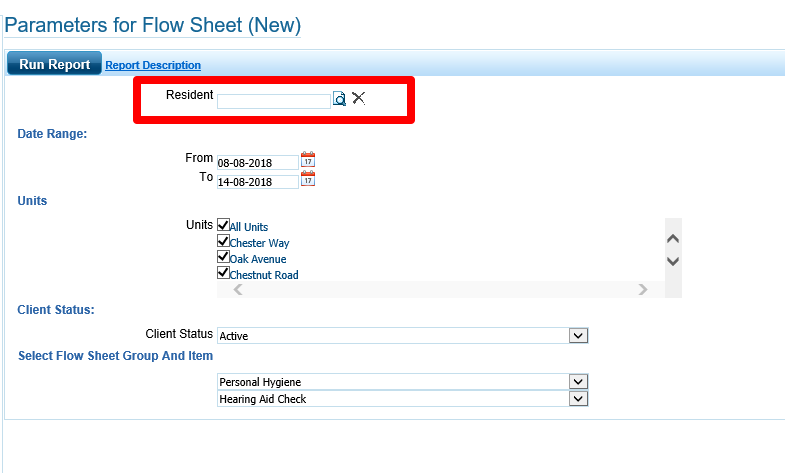Select the Client Status section heading
The width and height of the screenshot is (785, 473).
56,310
